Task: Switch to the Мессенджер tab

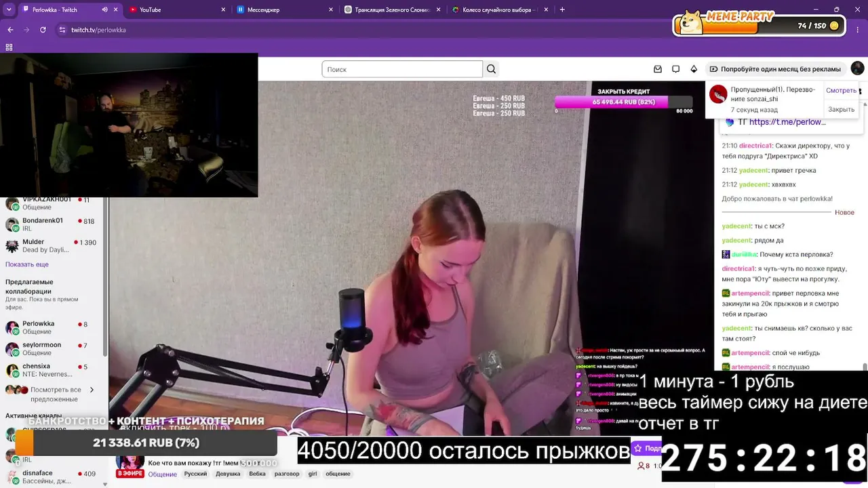Action: point(285,9)
